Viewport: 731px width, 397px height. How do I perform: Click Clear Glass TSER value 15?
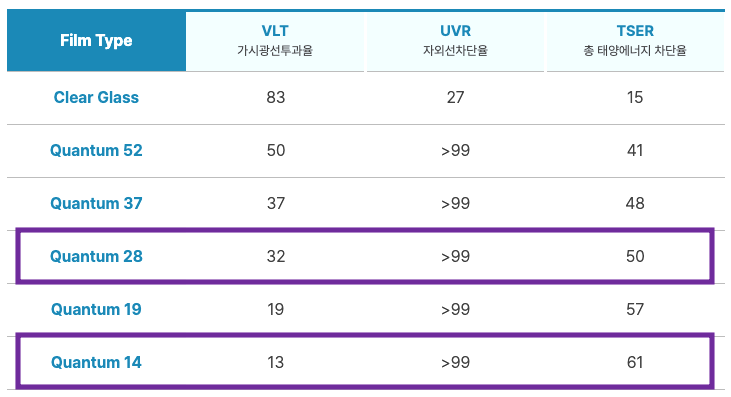pos(635,97)
